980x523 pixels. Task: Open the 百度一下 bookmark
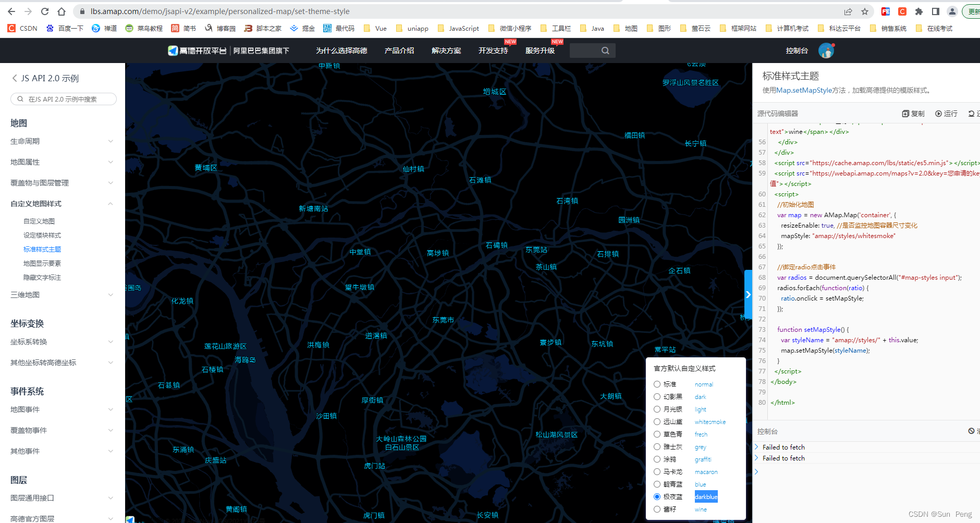click(x=65, y=28)
